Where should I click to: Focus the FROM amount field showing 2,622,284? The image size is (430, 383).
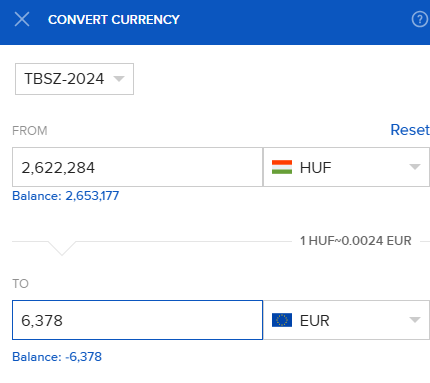coord(137,167)
